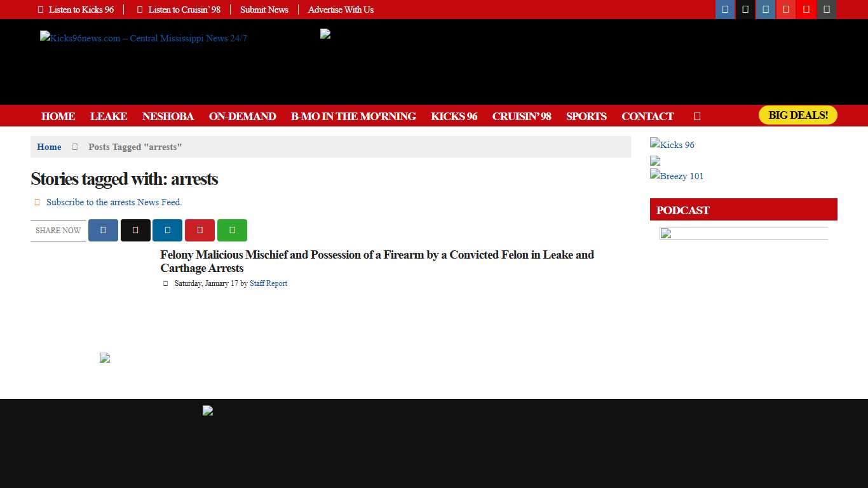
Task: Share on Pinterest with the red button
Action: [x=200, y=230]
